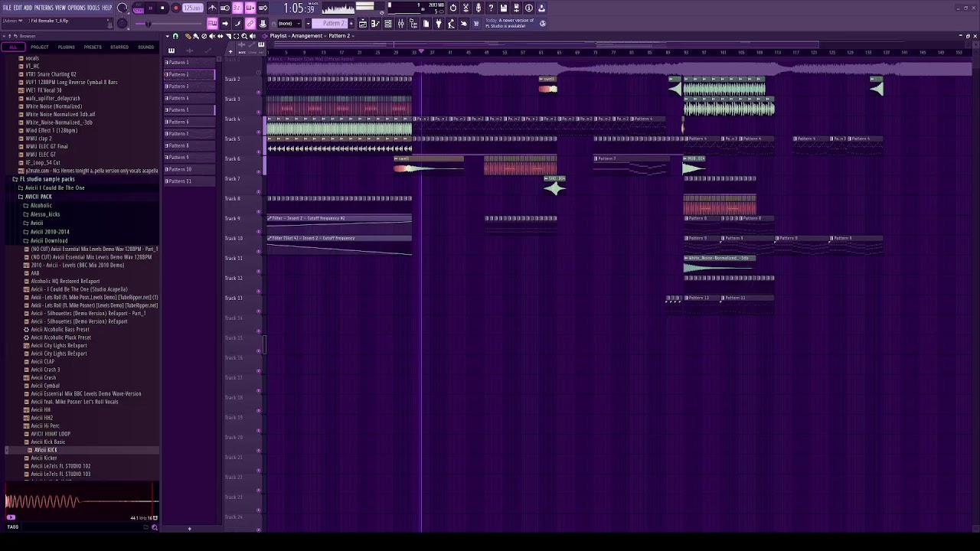Open the TOOLS menu
Viewport: 980px width, 551px height.
[94, 8]
